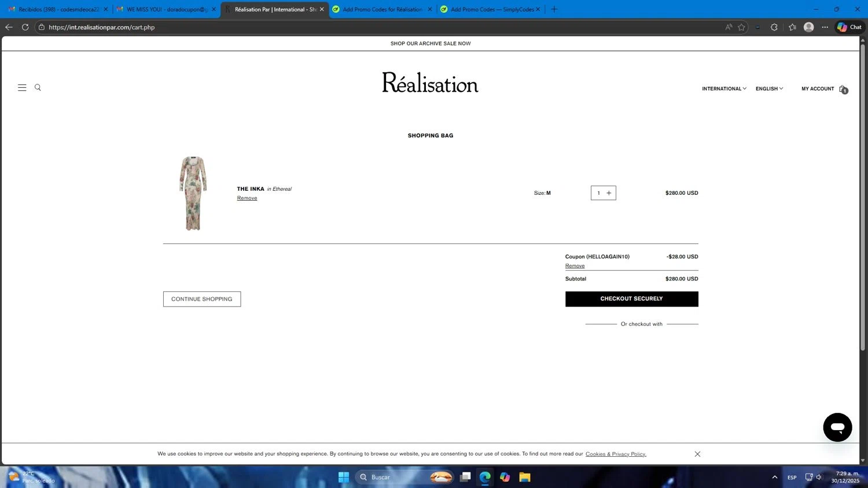Click the address bar URL

point(102,27)
